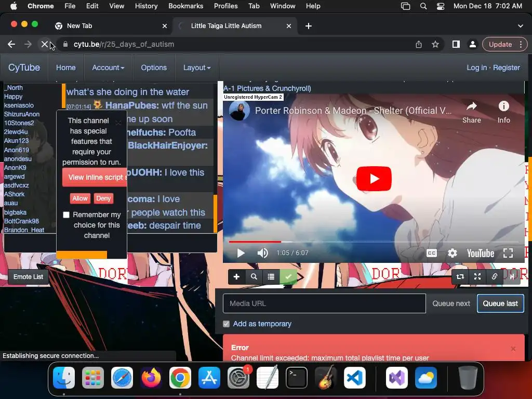Click the fullscreen expand icon below video

[x=477, y=277]
